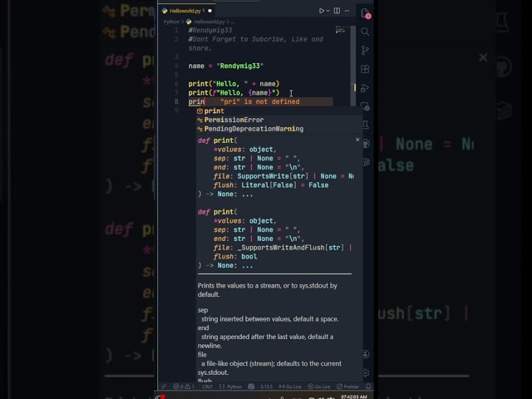Click the Go Live status item with play circle
Viewport: 532px width, 399px height.
coord(319,387)
